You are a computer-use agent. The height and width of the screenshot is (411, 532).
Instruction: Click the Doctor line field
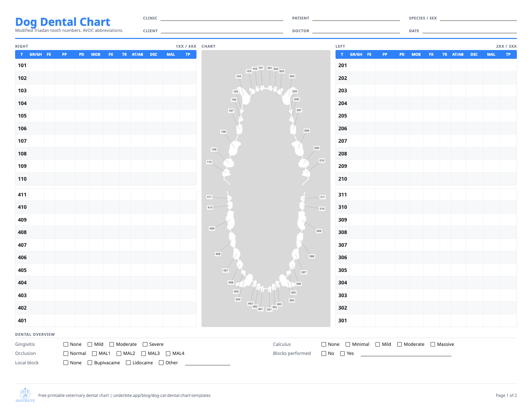(x=356, y=31)
